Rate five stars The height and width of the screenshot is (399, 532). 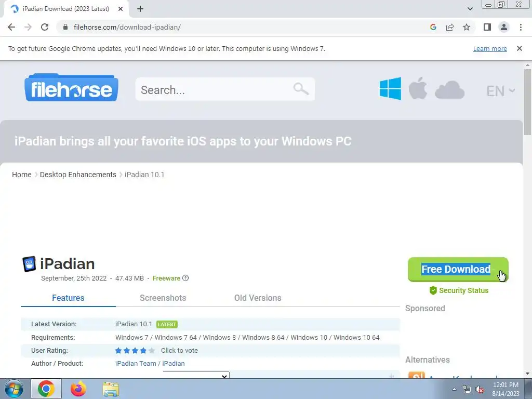[152, 351]
